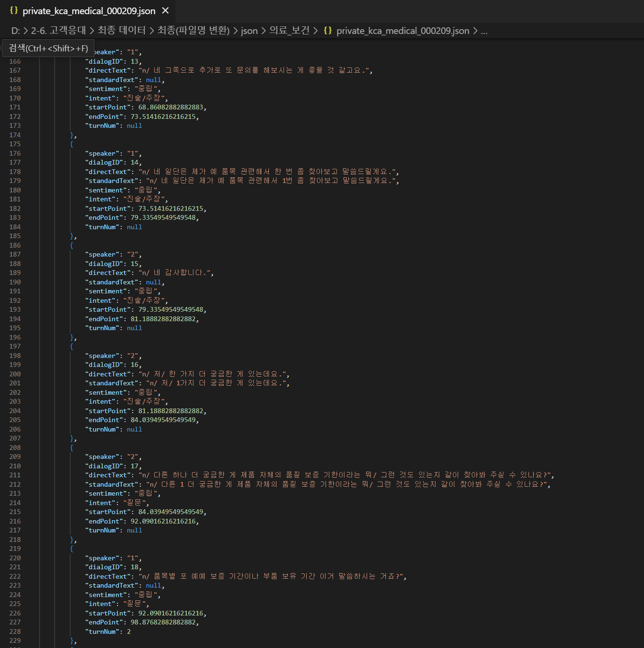
Task: Click the turnNum value 2 on line 228
Action: tap(129, 631)
